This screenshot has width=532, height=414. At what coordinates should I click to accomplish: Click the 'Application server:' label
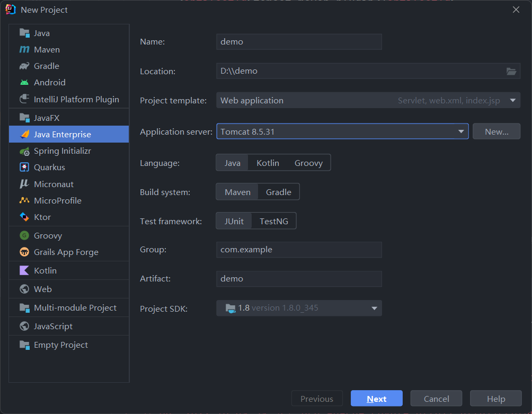pos(176,132)
